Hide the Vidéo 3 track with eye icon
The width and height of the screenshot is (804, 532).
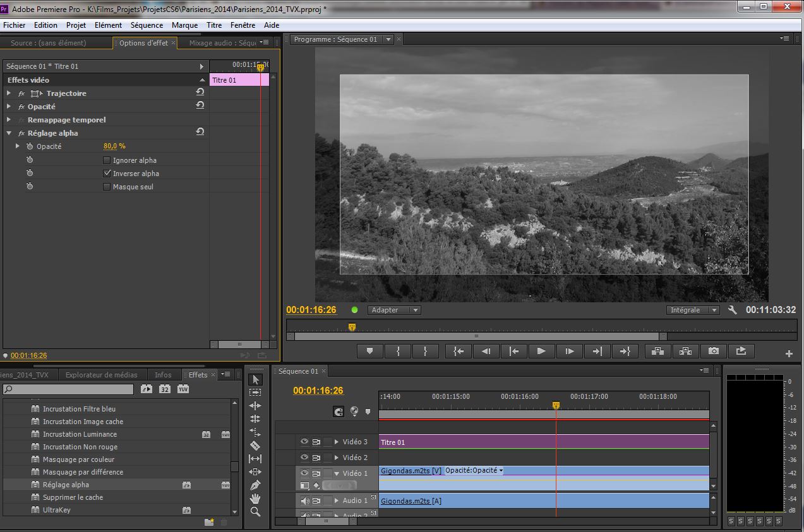pyautogui.click(x=304, y=442)
